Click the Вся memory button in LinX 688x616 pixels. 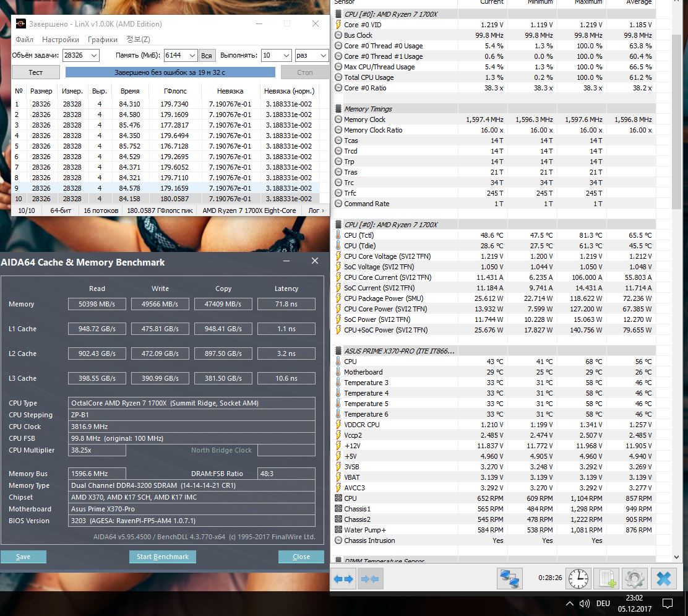pyautogui.click(x=207, y=55)
